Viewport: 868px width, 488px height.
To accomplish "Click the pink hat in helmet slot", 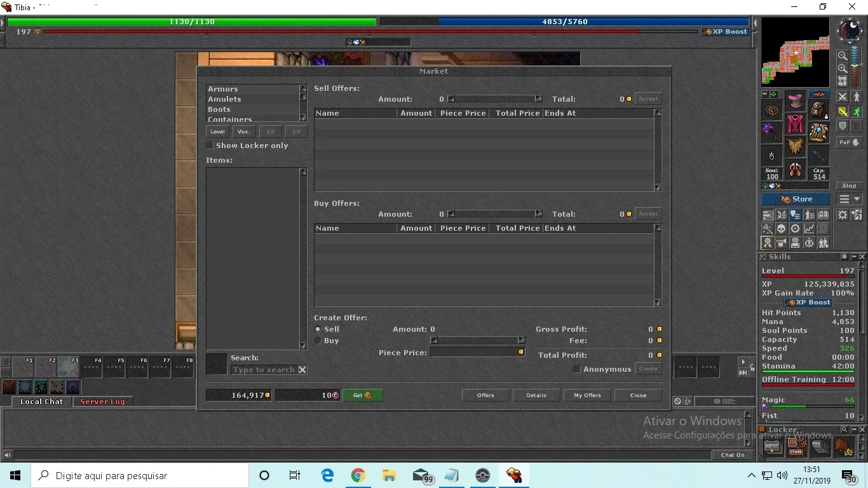I will point(796,101).
